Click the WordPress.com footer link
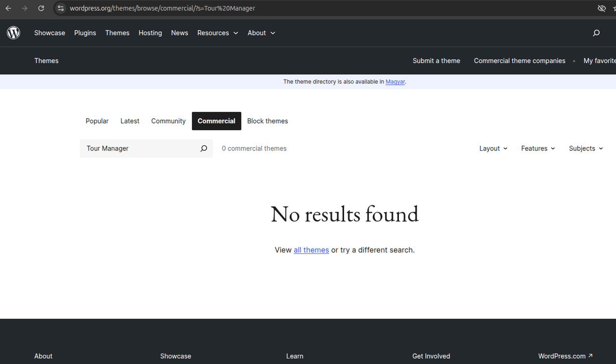The width and height of the screenshot is (616, 364). click(x=565, y=356)
